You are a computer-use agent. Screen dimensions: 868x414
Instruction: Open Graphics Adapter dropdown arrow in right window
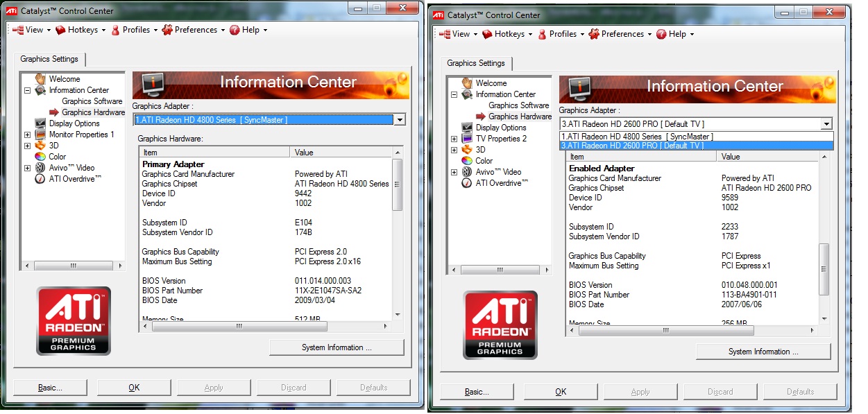[826, 124]
